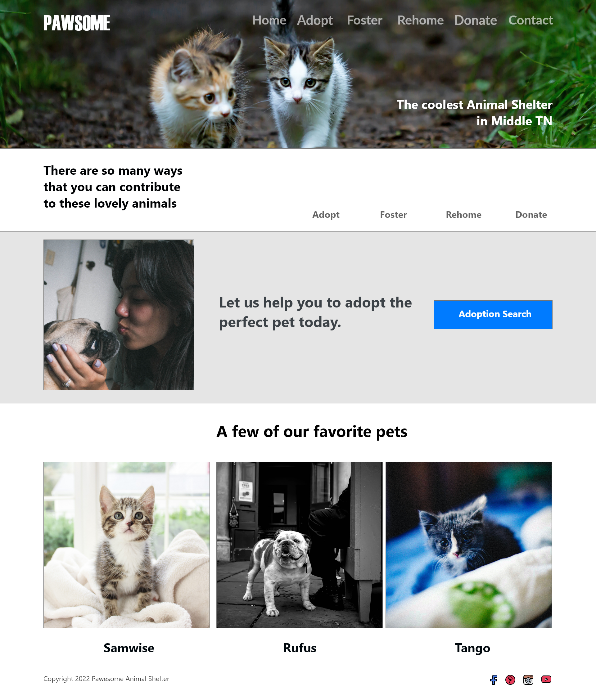Switch to the Rehome tab below the hero image
The width and height of the screenshot is (596, 700).
pyautogui.click(x=463, y=214)
